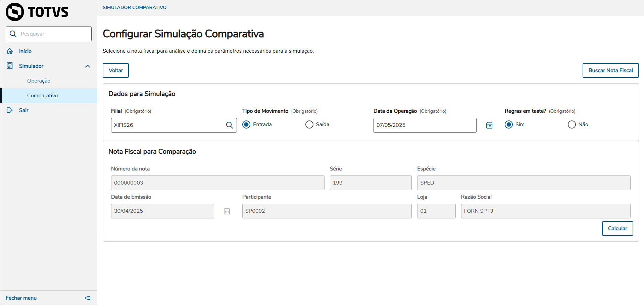The width and height of the screenshot is (644, 305).
Task: Select Sim for Regras em teste
Action: point(509,124)
